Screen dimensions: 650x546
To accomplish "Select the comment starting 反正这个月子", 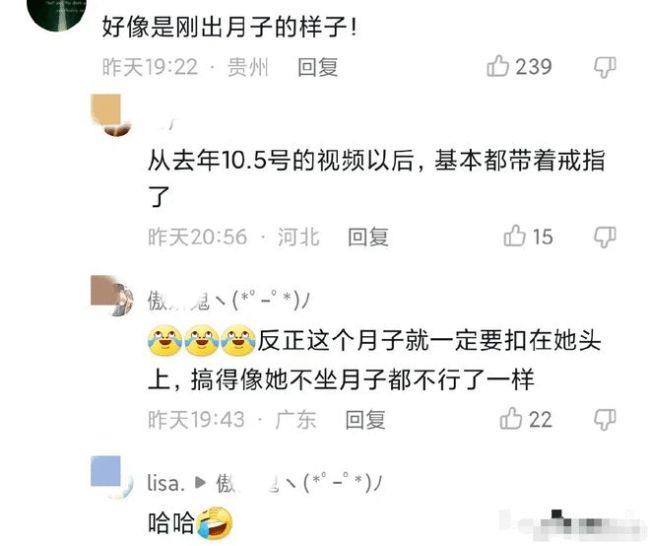I will (374, 359).
